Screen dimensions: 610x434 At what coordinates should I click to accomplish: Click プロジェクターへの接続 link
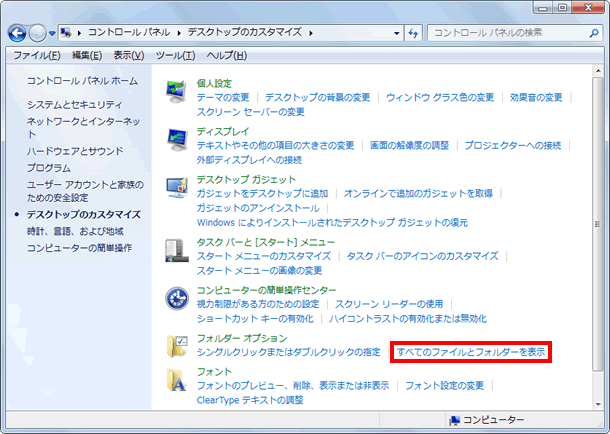[x=513, y=145]
